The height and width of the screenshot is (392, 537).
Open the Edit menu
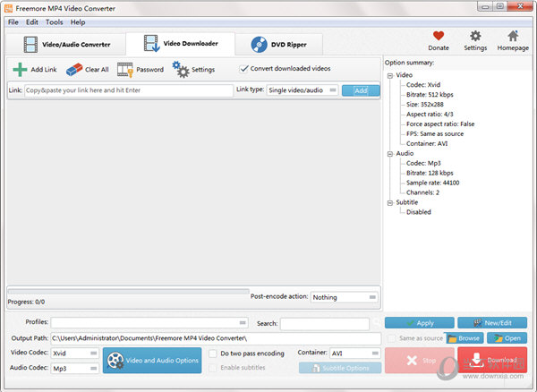[32, 22]
